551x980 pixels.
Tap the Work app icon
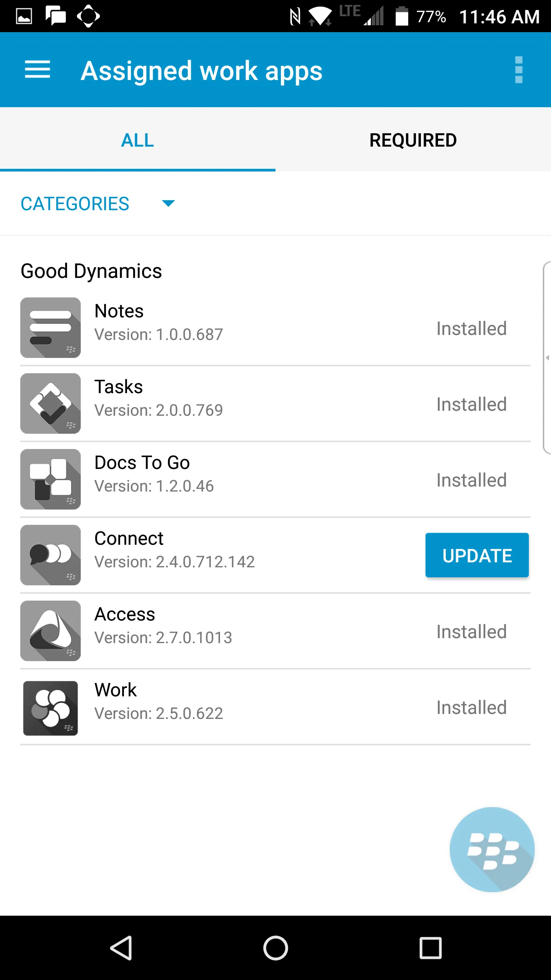(51, 708)
